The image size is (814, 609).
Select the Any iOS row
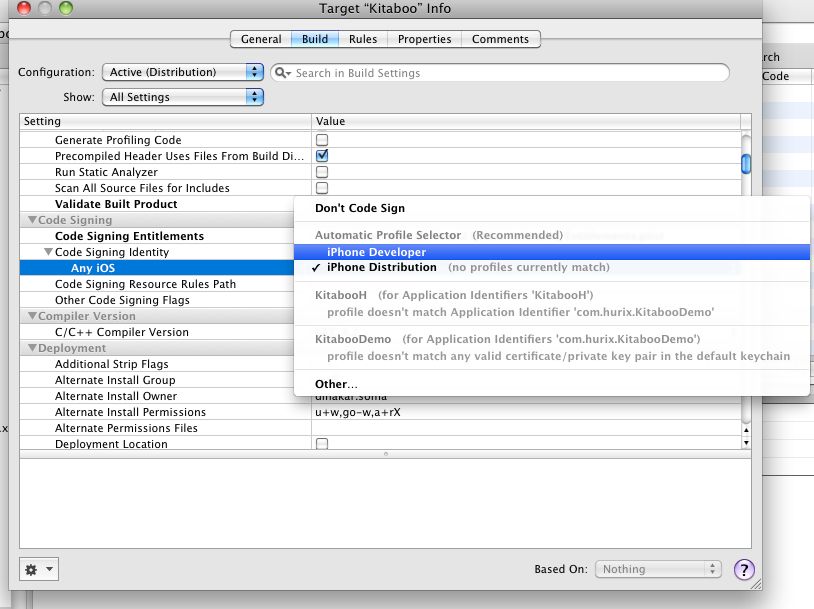pyautogui.click(x=157, y=268)
